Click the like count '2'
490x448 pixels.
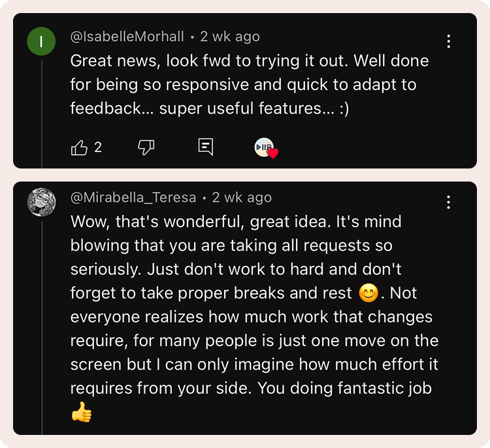98,147
